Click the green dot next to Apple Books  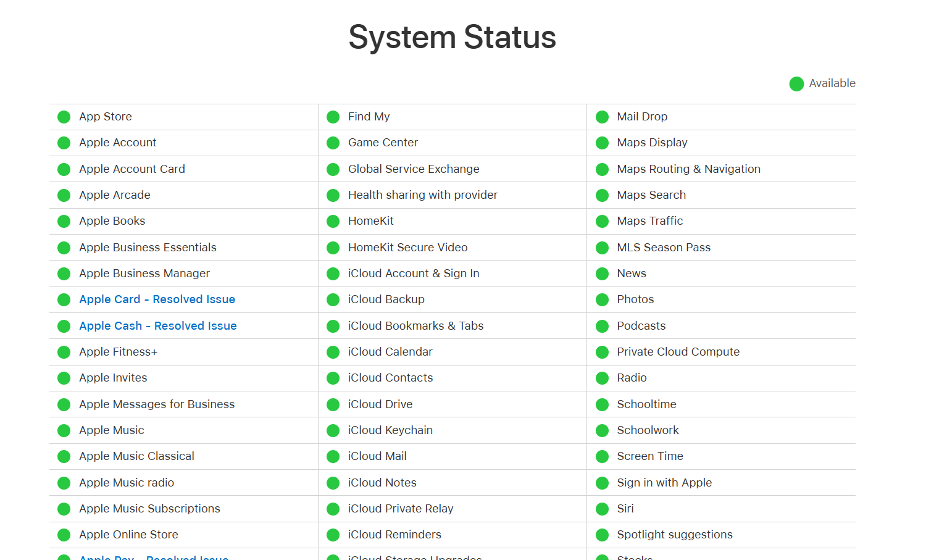point(64,222)
